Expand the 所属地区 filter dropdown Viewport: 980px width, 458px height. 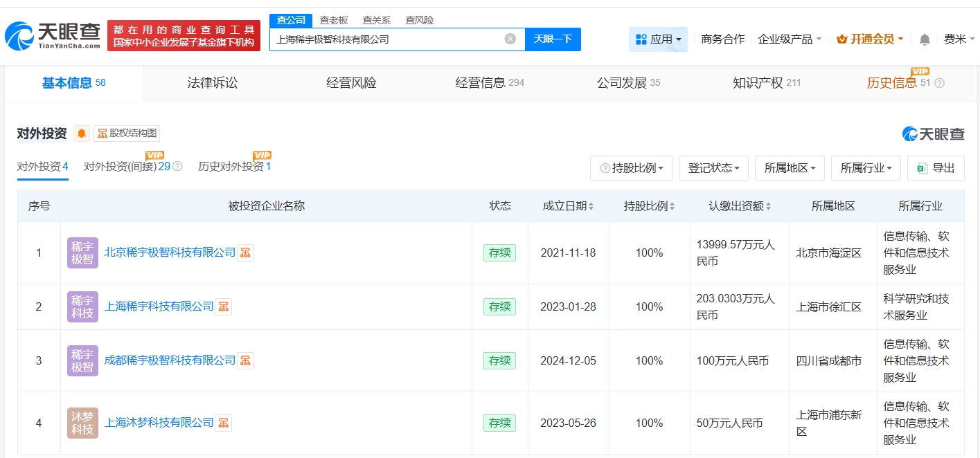click(790, 168)
